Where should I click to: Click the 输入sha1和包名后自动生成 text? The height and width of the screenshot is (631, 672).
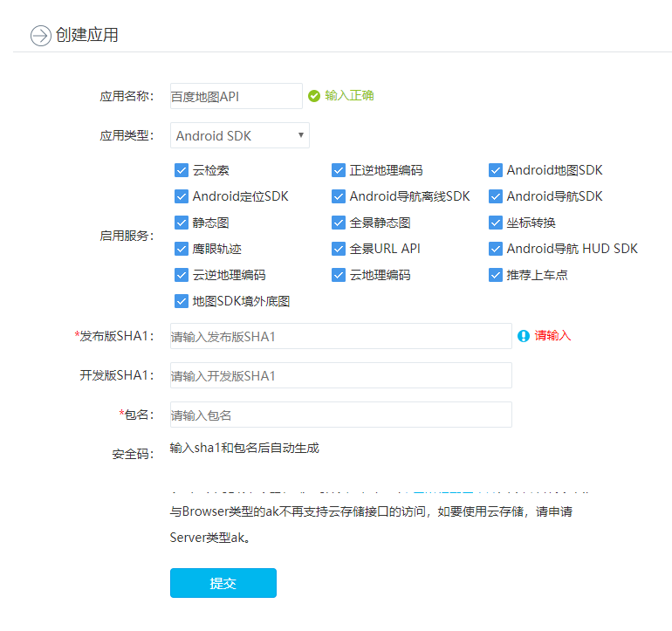click(x=244, y=449)
